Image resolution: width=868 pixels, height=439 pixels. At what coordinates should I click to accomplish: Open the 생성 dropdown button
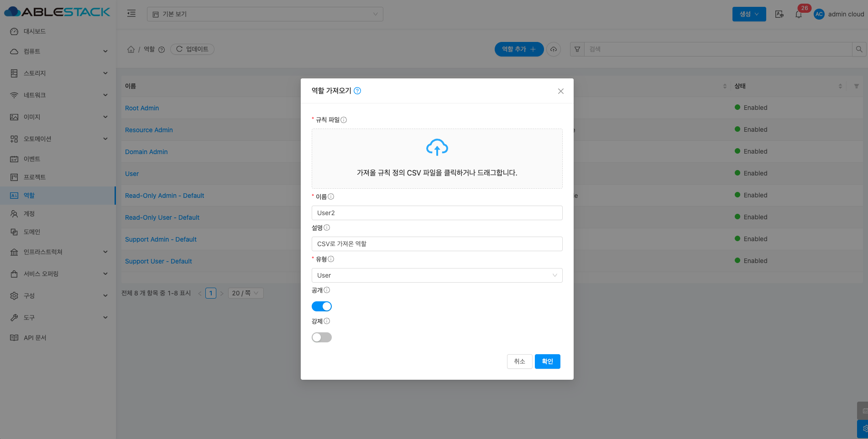[749, 14]
